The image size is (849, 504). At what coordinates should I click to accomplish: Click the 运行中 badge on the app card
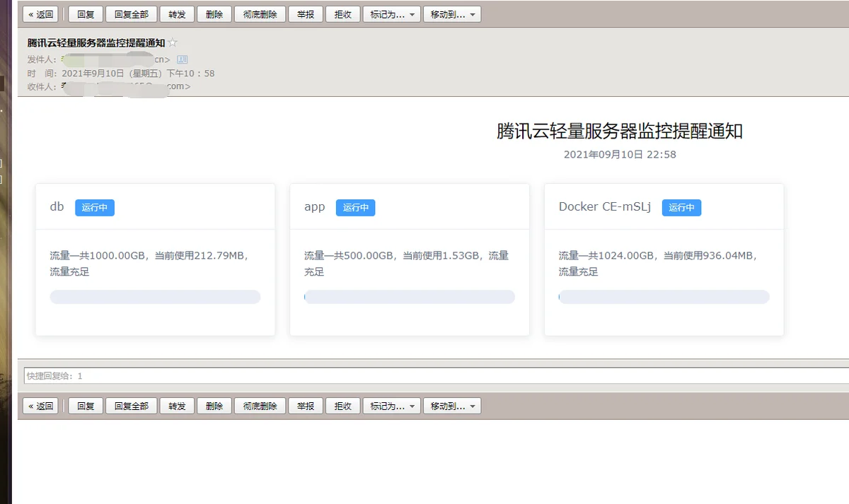[x=356, y=207]
